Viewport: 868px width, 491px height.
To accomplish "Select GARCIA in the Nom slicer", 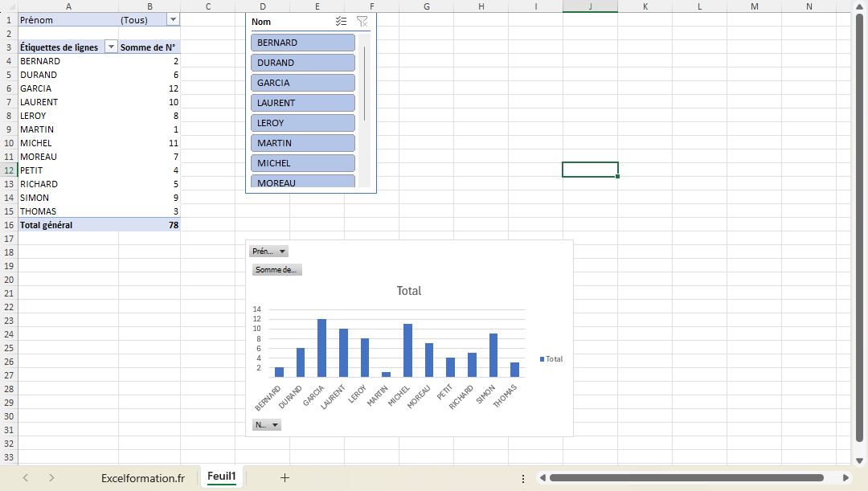I will [x=302, y=82].
